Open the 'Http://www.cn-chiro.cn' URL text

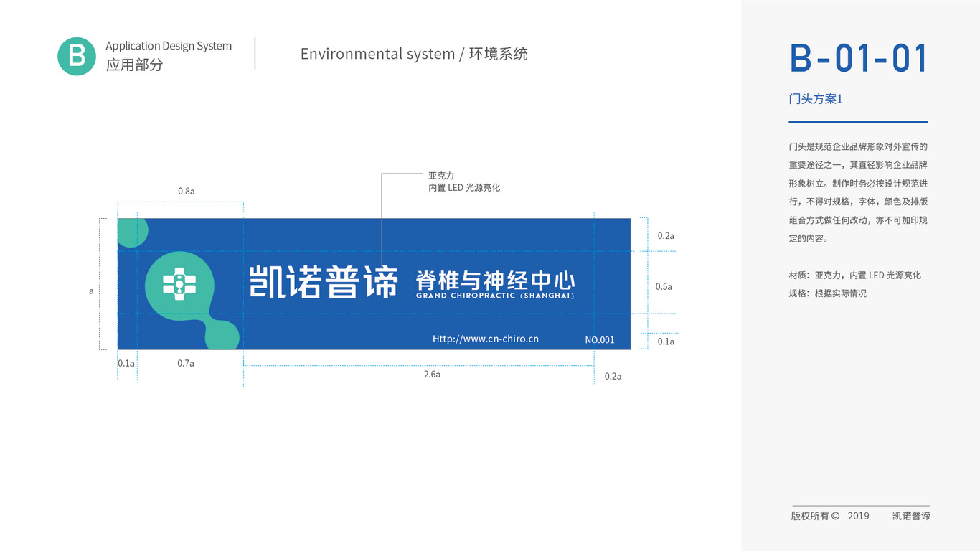tap(486, 339)
